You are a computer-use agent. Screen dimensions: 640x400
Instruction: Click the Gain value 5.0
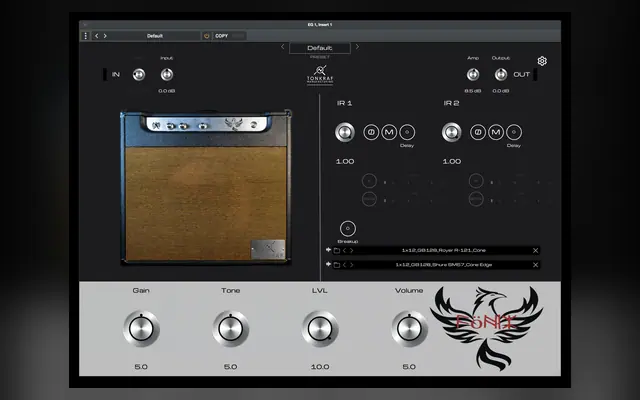click(141, 367)
